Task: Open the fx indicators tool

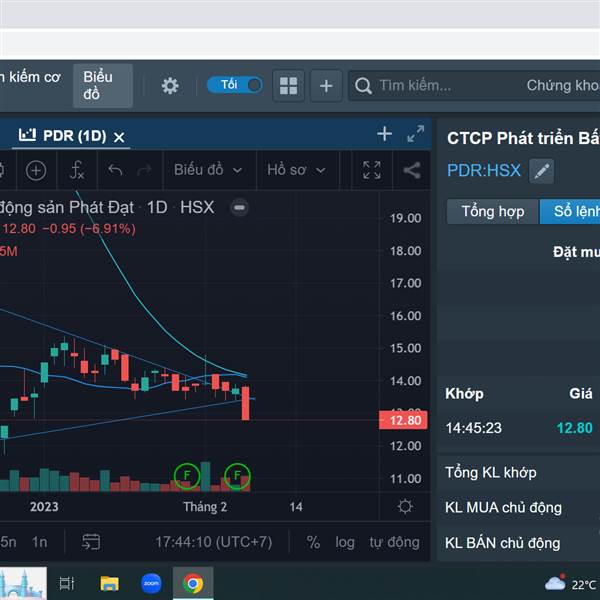Action: tap(77, 170)
